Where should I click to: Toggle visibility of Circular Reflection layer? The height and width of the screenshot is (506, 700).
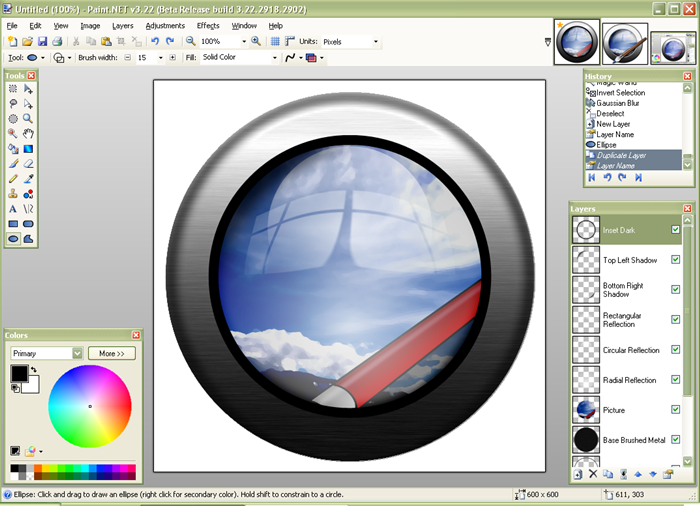point(675,350)
